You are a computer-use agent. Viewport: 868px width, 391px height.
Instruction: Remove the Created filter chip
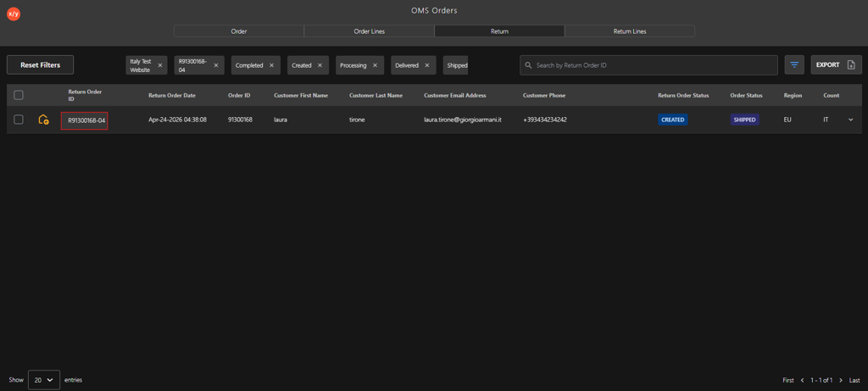coord(320,65)
